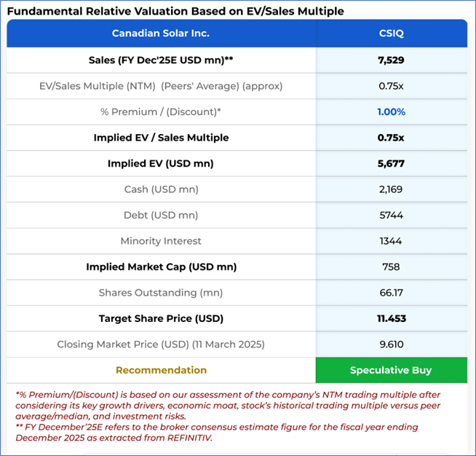Select the Canadian Solar Inc. header cell
This screenshot has width=476, height=456.
(x=161, y=34)
